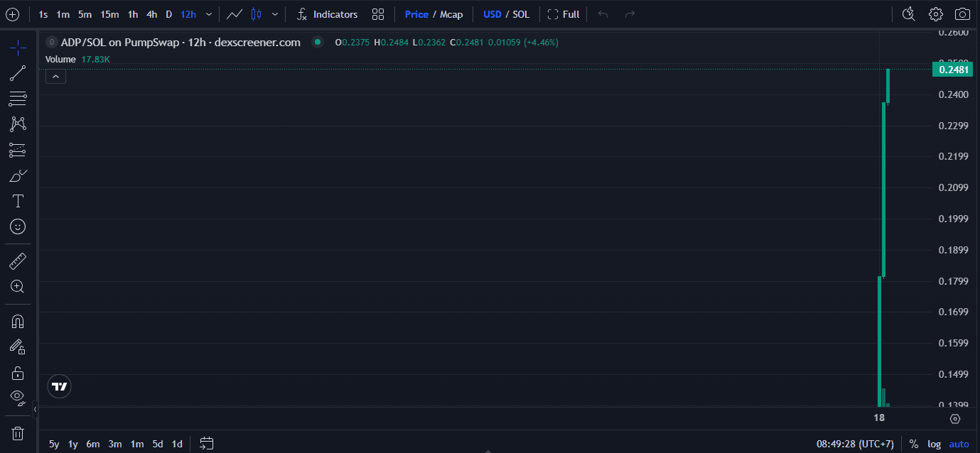Select the 4h timeframe
The width and height of the screenshot is (980, 453).
coord(152,14)
